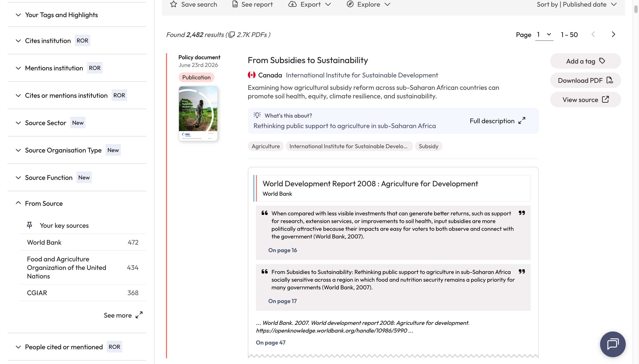Click the Save search star icon

pyautogui.click(x=173, y=4)
